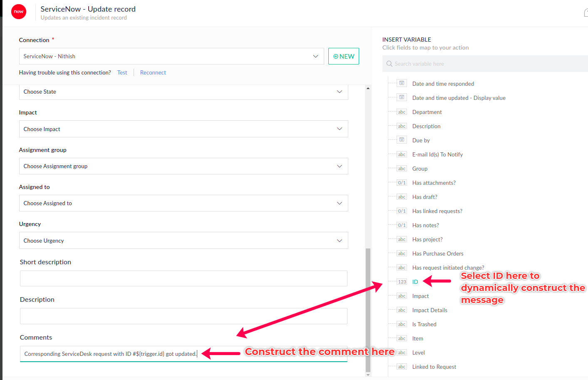Click the abc icon for E-mail Id(s) To Notify
Viewport: 588px width, 380px height.
[402, 154]
